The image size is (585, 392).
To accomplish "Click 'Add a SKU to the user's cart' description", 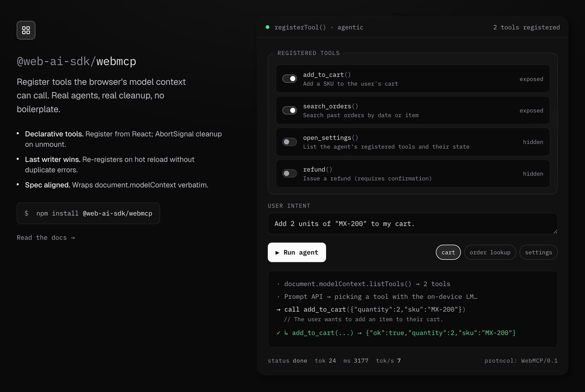I will [351, 84].
